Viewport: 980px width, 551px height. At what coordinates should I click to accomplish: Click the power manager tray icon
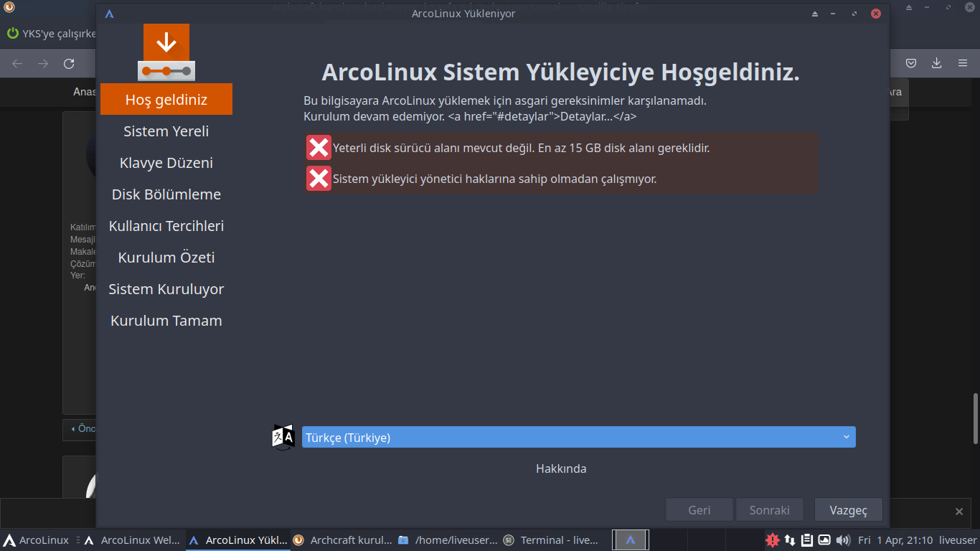pos(824,540)
